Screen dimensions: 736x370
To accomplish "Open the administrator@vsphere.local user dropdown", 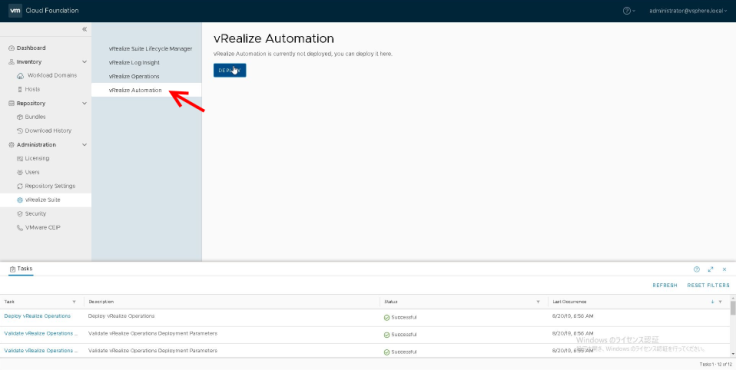I will (x=688, y=11).
